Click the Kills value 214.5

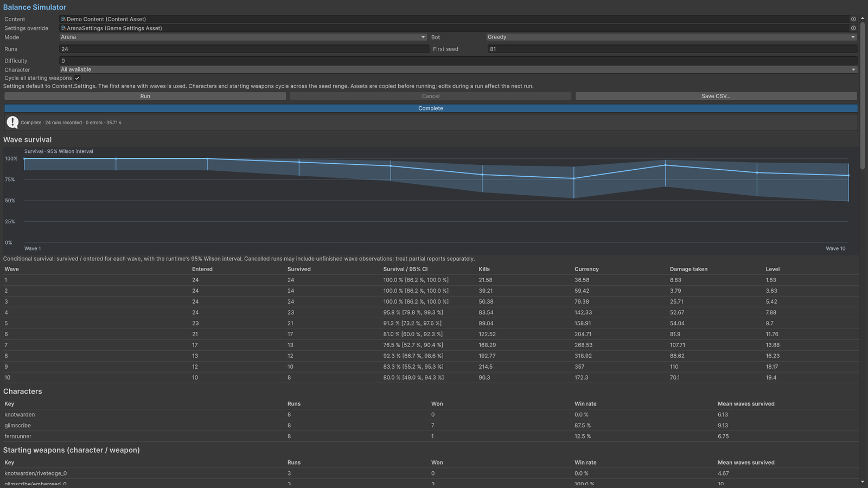pyautogui.click(x=486, y=367)
